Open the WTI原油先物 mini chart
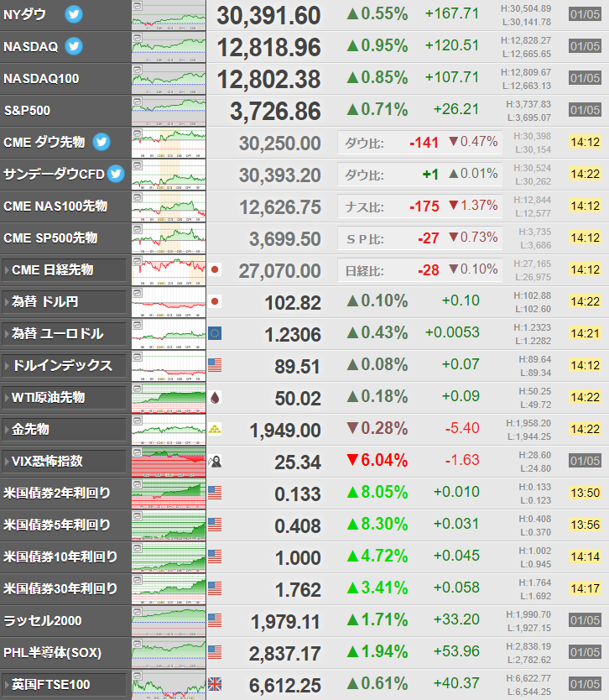Screen dimensions: 609x700 pyautogui.click(x=169, y=397)
